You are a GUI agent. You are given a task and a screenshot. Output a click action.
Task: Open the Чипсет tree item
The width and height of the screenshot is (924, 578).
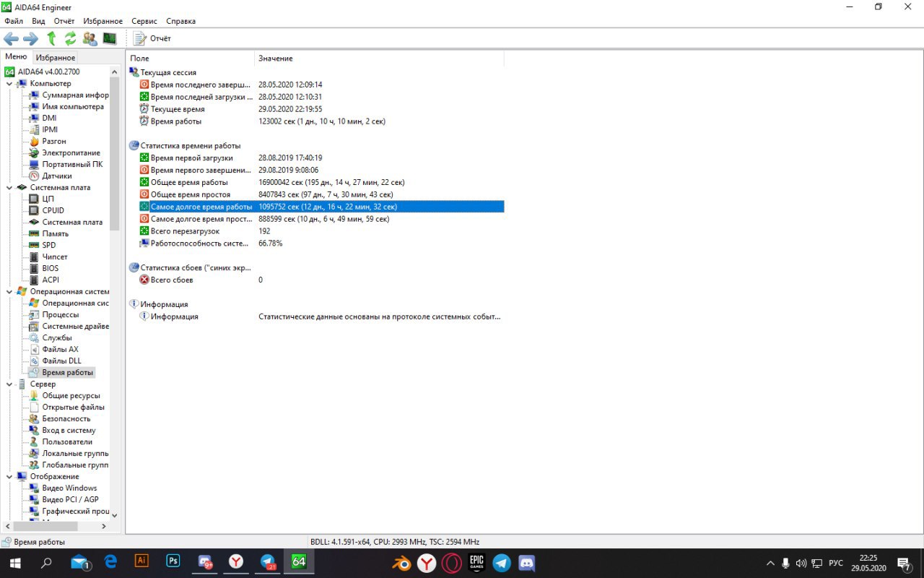48,257
